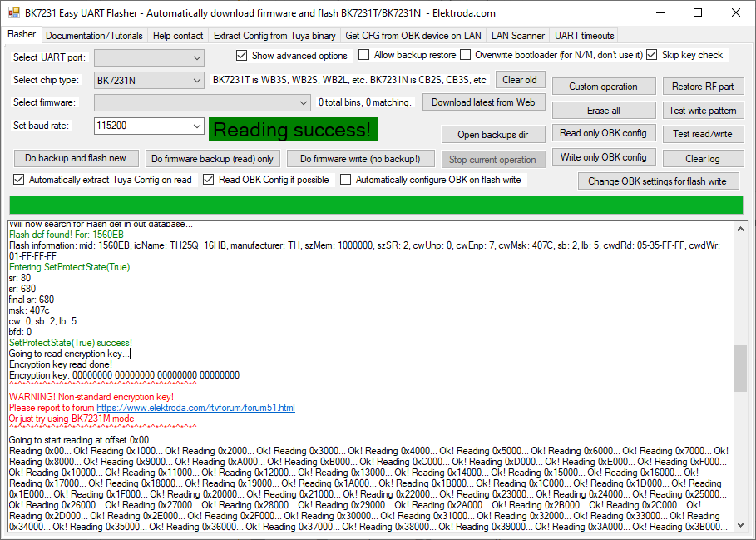The image size is (756, 540).
Task: Enable Automatically configure OBK on flash write
Action: click(345, 180)
